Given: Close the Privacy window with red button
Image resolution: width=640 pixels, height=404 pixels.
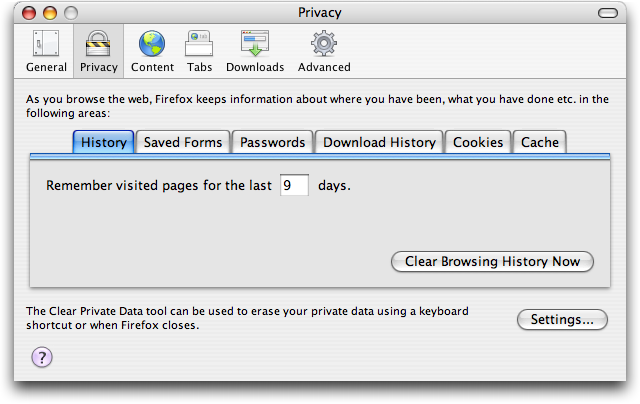Looking at the screenshot, I should (29, 13).
